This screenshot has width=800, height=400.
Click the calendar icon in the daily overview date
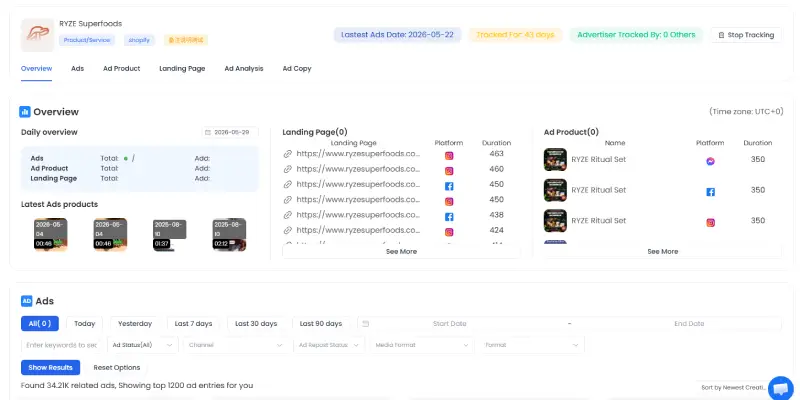(x=208, y=132)
